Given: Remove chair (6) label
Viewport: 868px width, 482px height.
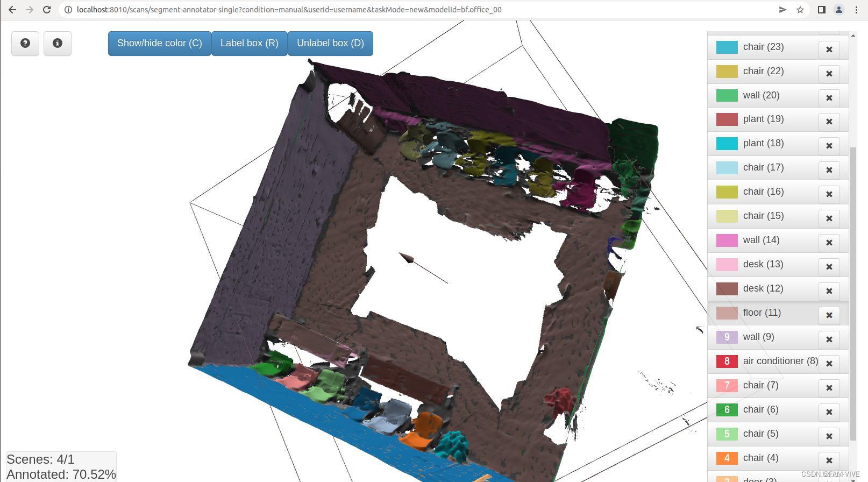Looking at the screenshot, I should point(829,412).
